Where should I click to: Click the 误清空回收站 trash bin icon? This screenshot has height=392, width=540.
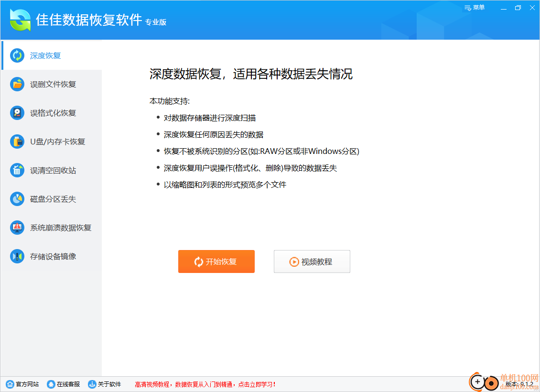click(17, 170)
